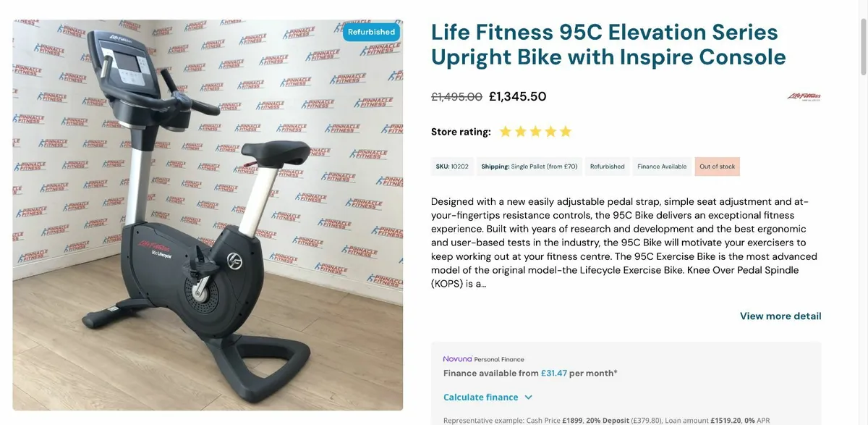Click the Refurbished badge on product image
The width and height of the screenshot is (868, 425).
[x=371, y=32]
